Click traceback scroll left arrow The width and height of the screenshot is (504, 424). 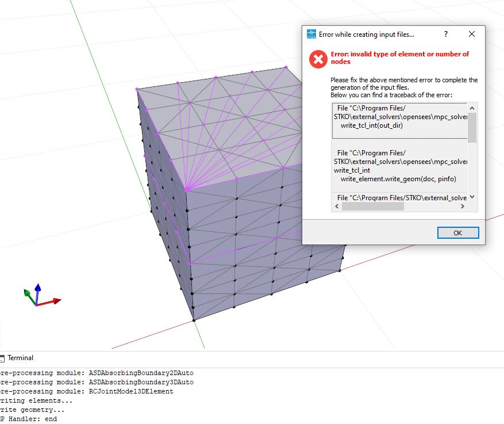[337, 206]
